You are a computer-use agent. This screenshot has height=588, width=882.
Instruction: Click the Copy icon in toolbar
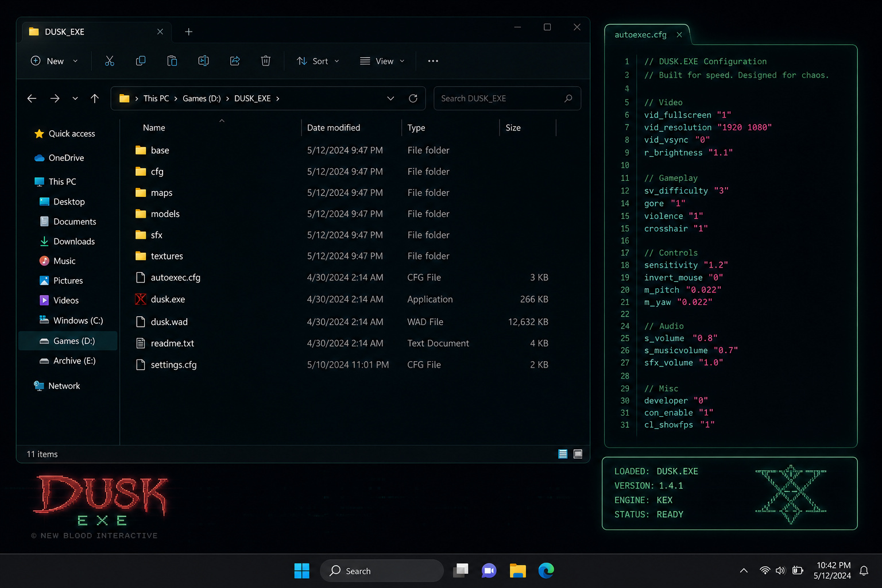point(141,61)
